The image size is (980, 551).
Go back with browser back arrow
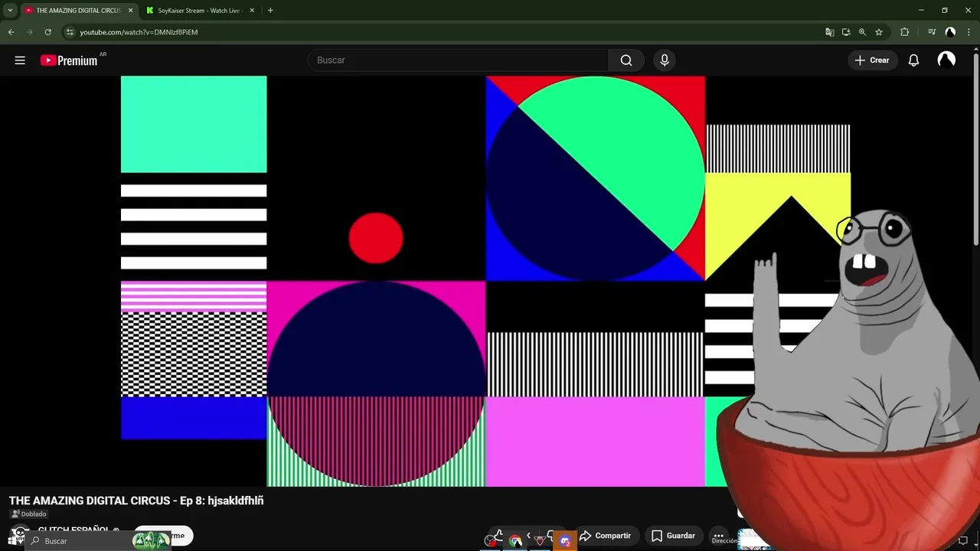(11, 32)
